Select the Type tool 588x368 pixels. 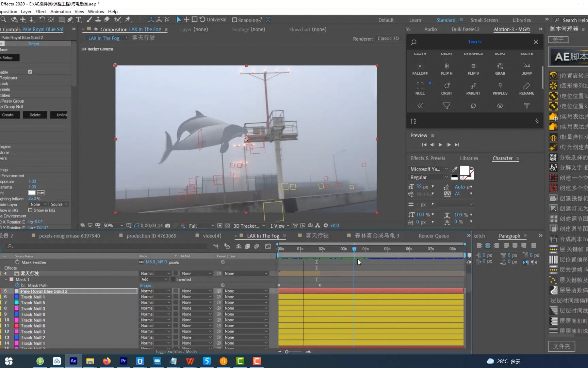[79, 19]
